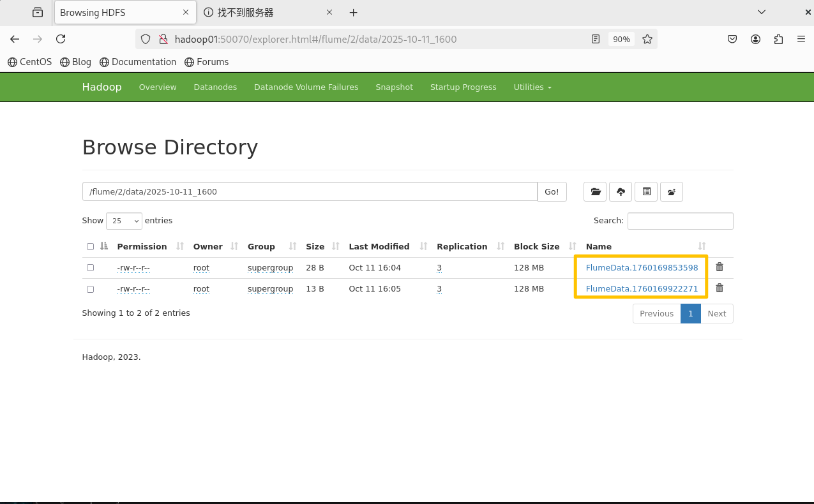Viewport: 814px width, 504px height.
Task: Open the Startup Progress nav item
Action: click(463, 87)
